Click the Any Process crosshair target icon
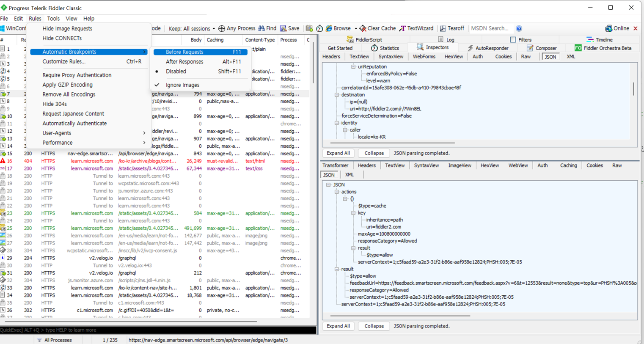Image resolution: width=644 pixels, height=344 pixels. 222,28
